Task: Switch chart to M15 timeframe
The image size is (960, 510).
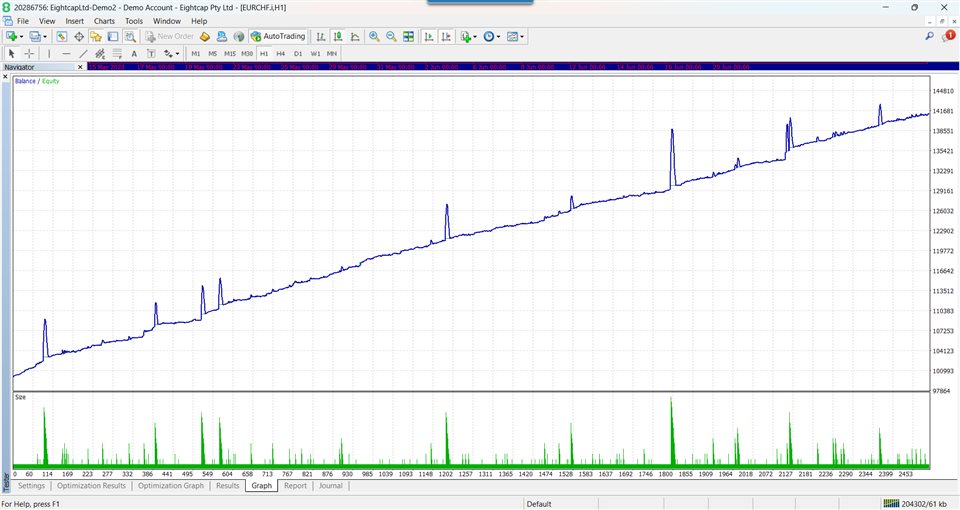Action: pos(230,53)
